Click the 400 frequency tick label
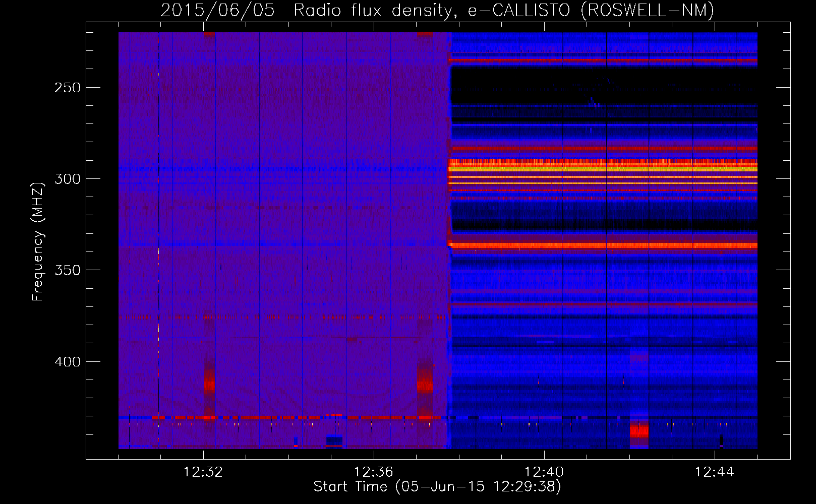This screenshot has width=816, height=504. [68, 362]
